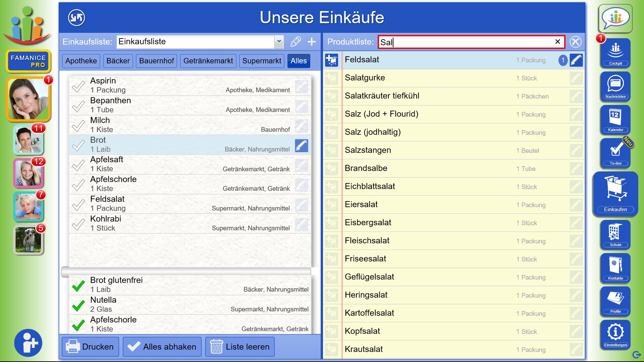This screenshot has height=362, width=644.
Task: Uncheck the Nutella completed item
Action: [78, 305]
